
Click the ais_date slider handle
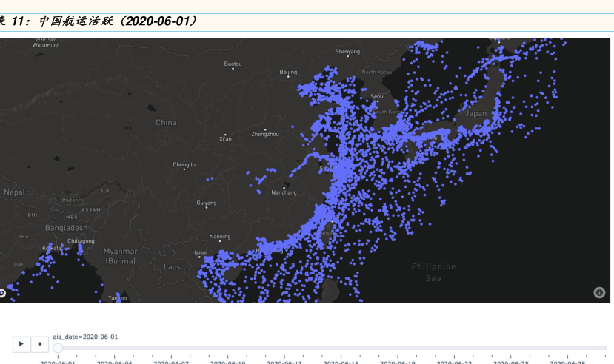tap(58, 348)
